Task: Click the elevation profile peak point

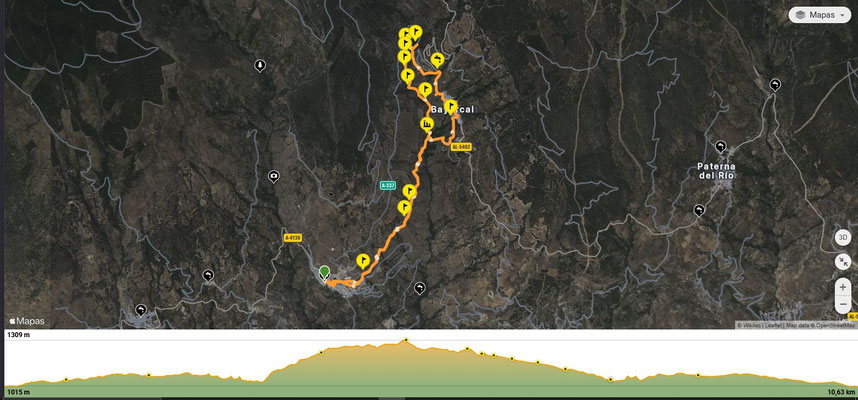Action: [406, 340]
